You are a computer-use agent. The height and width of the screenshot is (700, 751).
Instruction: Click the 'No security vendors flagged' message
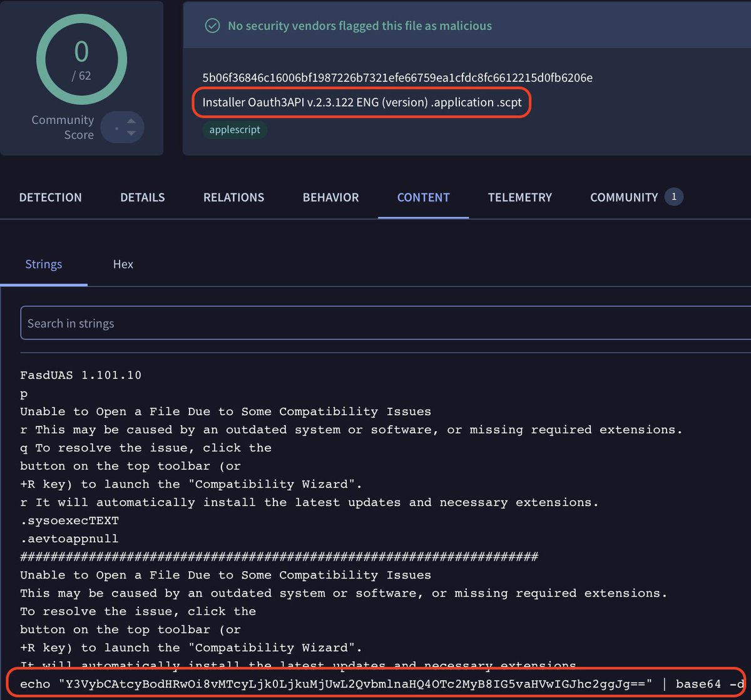pyautogui.click(x=360, y=26)
